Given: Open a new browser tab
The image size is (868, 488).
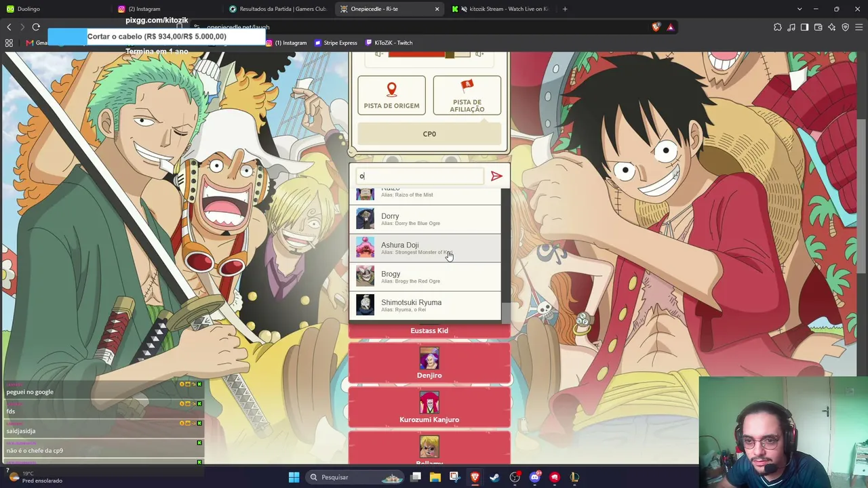Looking at the screenshot, I should (x=565, y=9).
